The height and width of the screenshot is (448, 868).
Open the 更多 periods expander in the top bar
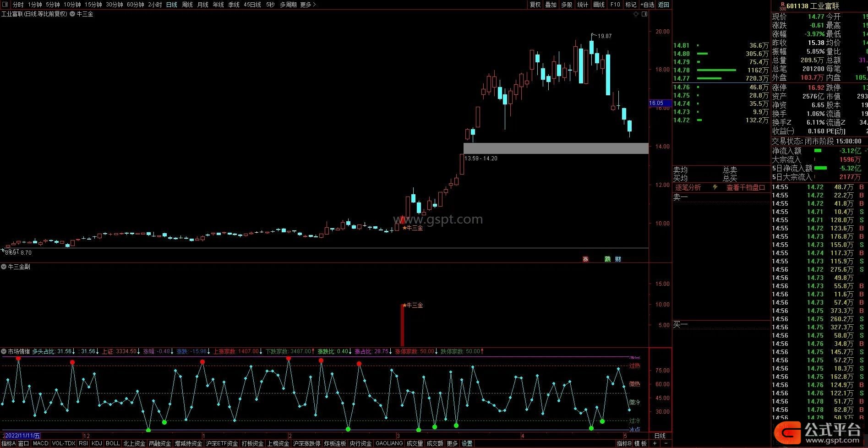pos(308,5)
